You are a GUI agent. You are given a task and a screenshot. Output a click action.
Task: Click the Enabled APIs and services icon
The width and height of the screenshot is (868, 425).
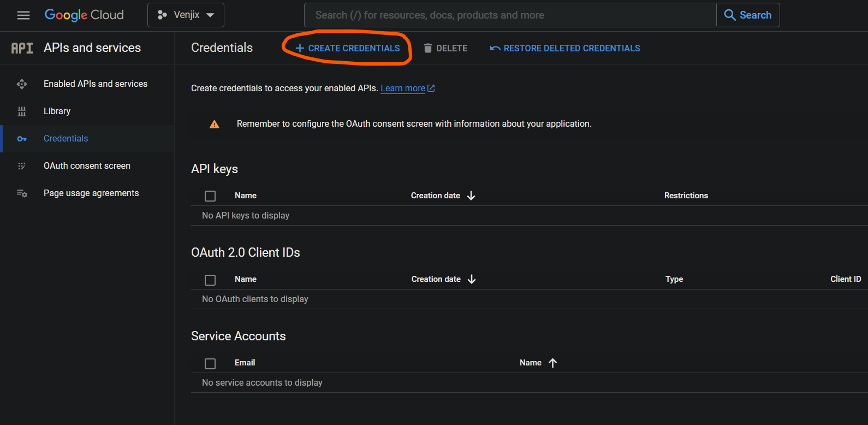tap(22, 84)
